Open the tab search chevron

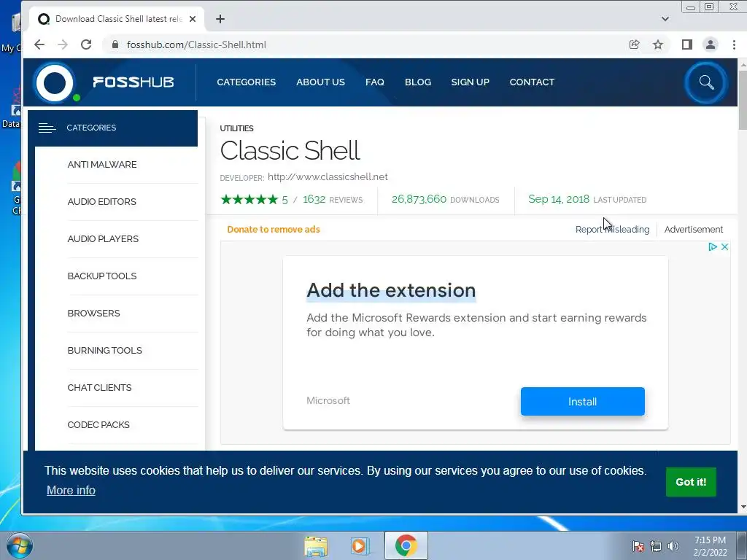[x=665, y=19]
